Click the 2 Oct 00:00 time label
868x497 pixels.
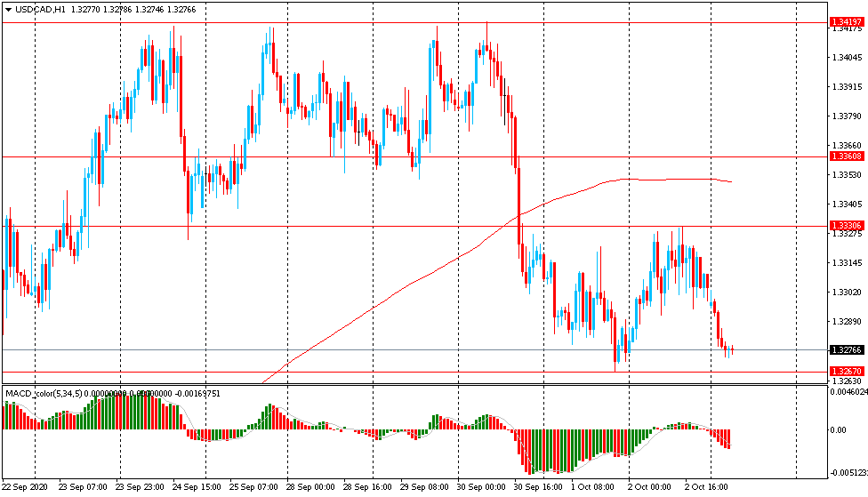tap(649, 487)
